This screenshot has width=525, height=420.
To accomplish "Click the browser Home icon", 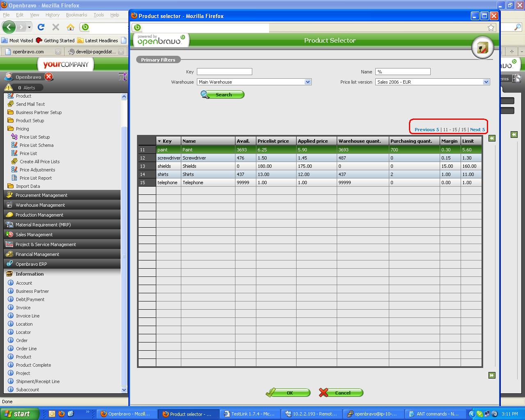I will pyautogui.click(x=71, y=27).
